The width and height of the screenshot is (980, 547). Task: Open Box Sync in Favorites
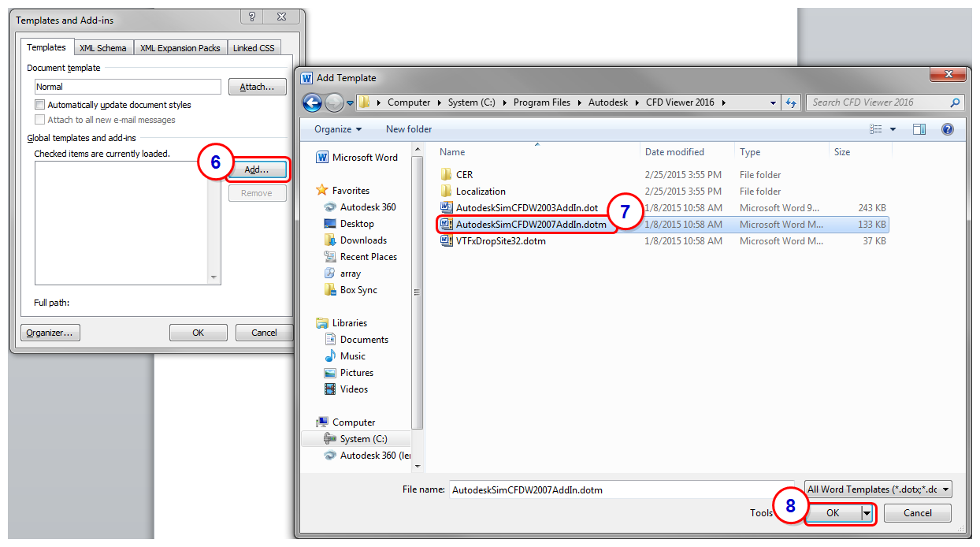click(x=351, y=290)
